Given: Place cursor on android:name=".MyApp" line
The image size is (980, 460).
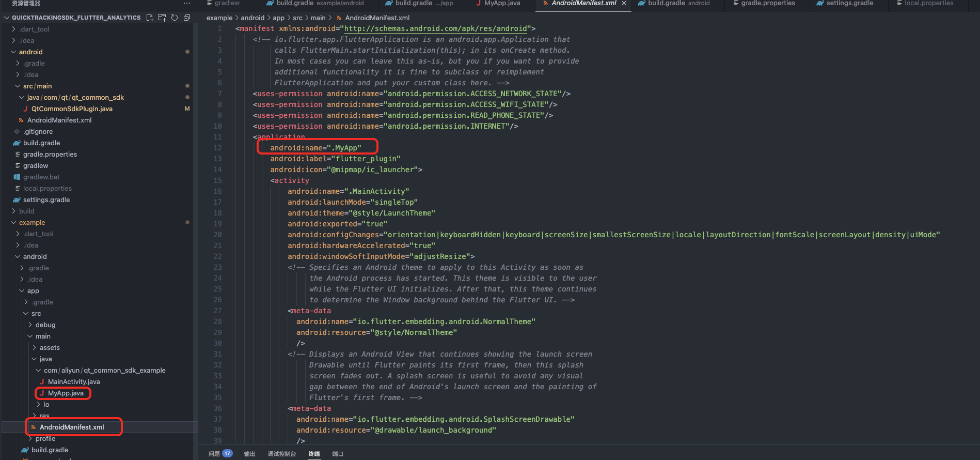Looking at the screenshot, I should [315, 148].
